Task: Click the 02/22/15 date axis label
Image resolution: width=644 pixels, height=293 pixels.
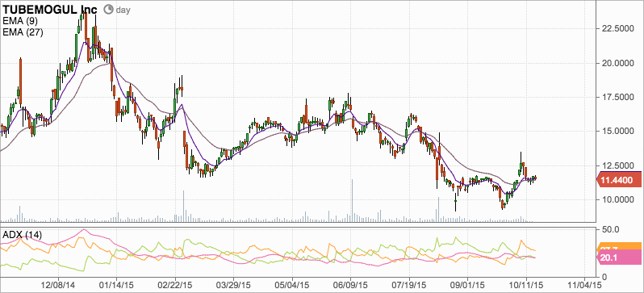Action: [175, 285]
